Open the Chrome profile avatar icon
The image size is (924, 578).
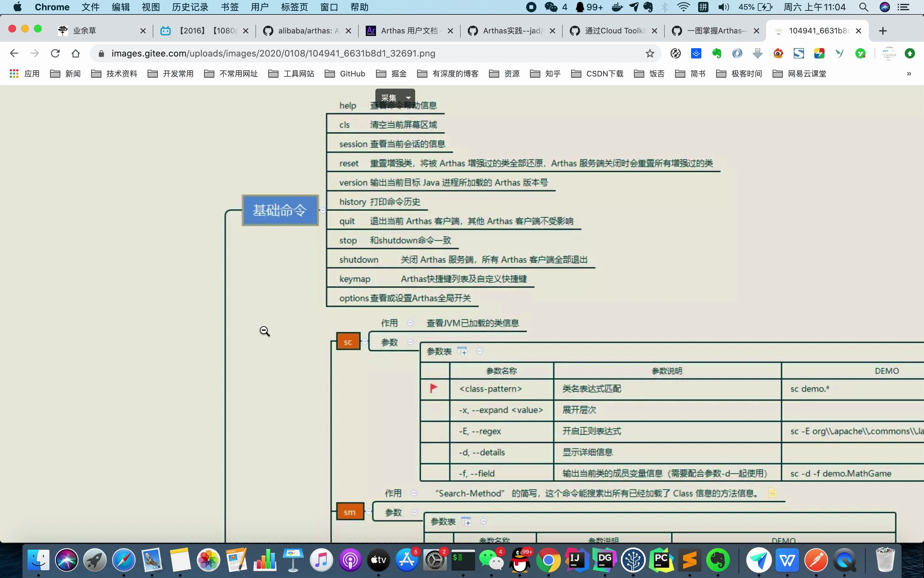pos(889,54)
